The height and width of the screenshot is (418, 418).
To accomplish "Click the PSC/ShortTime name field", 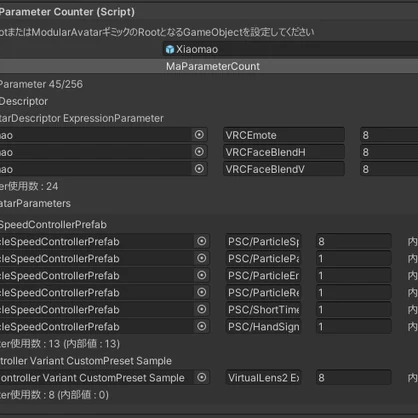I will click(263, 309).
